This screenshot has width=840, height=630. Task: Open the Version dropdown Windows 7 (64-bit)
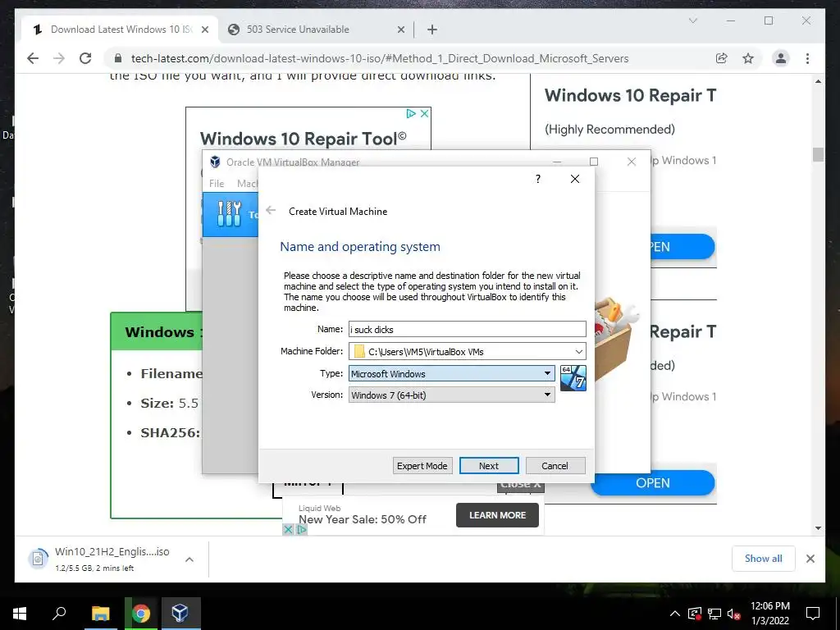click(x=452, y=395)
